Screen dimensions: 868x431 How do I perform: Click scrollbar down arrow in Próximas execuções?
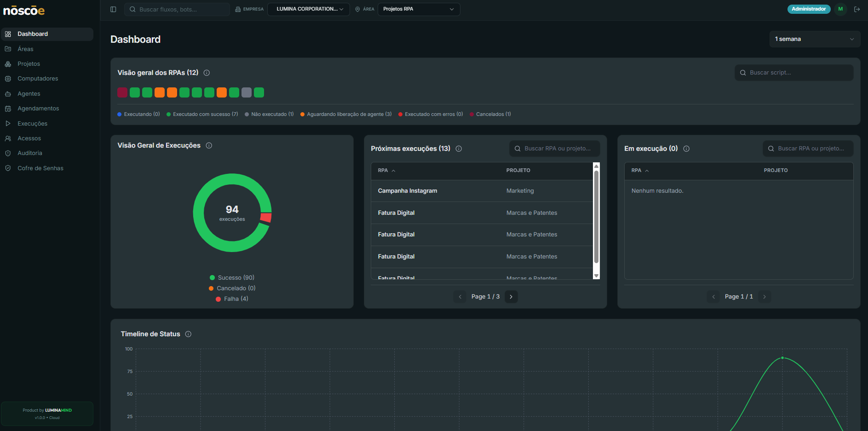pyautogui.click(x=596, y=276)
